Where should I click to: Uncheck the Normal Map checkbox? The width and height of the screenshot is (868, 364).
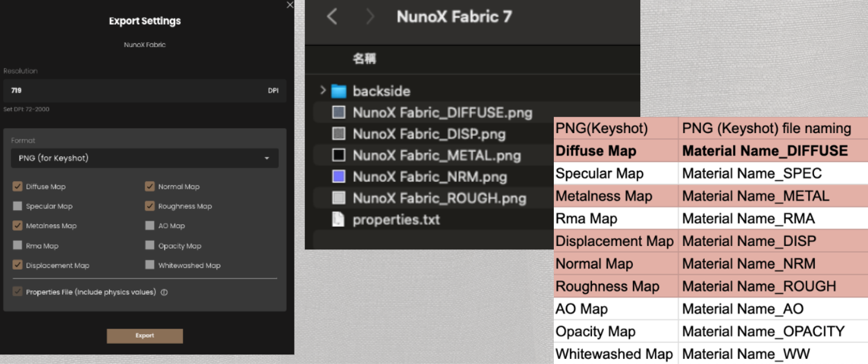click(149, 186)
